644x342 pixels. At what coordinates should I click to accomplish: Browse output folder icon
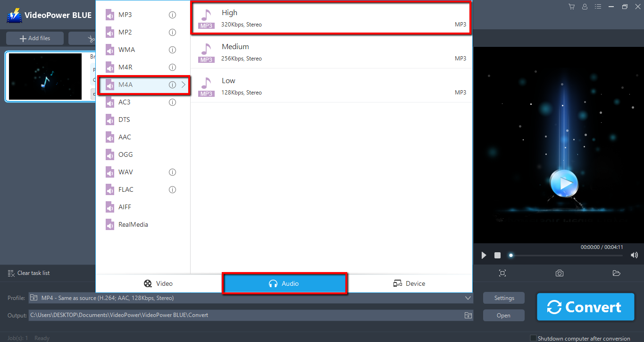point(468,315)
